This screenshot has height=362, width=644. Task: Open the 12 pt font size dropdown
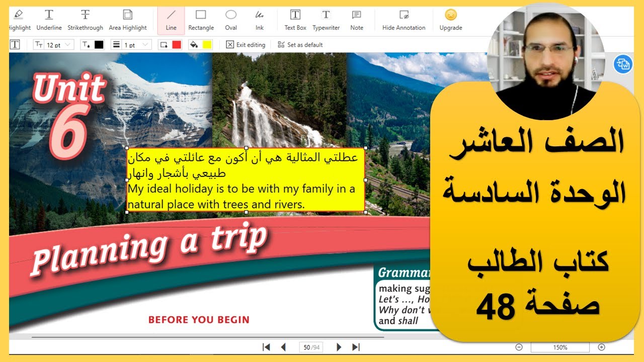(54, 45)
